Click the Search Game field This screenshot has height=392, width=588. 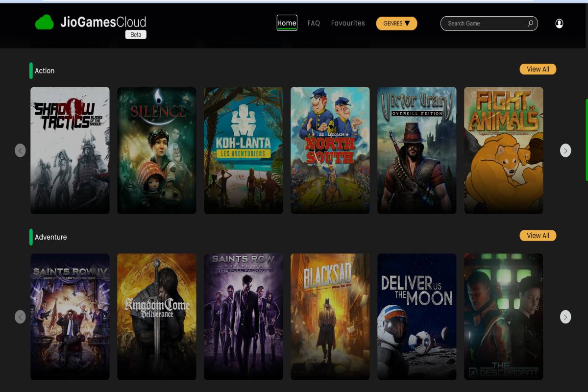pyautogui.click(x=489, y=24)
